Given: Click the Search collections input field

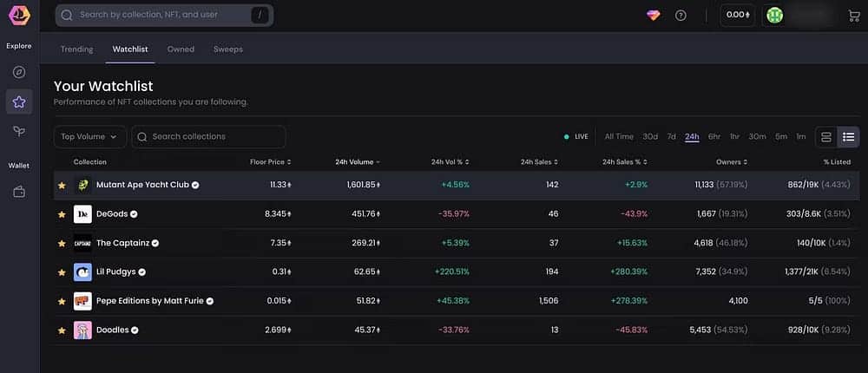Looking at the screenshot, I should pyautogui.click(x=213, y=136).
